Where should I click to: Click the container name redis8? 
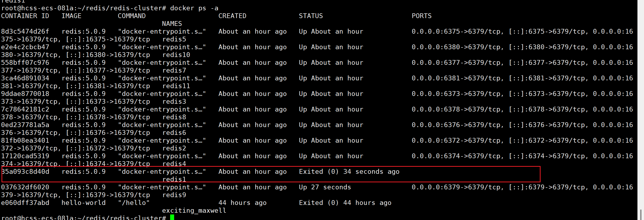(x=174, y=117)
